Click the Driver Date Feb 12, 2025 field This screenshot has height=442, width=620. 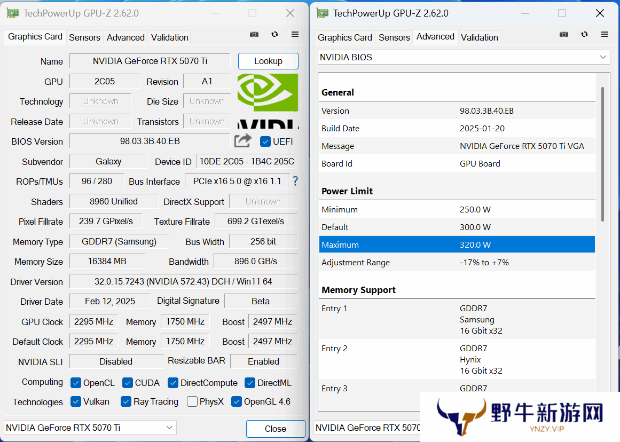tap(110, 301)
